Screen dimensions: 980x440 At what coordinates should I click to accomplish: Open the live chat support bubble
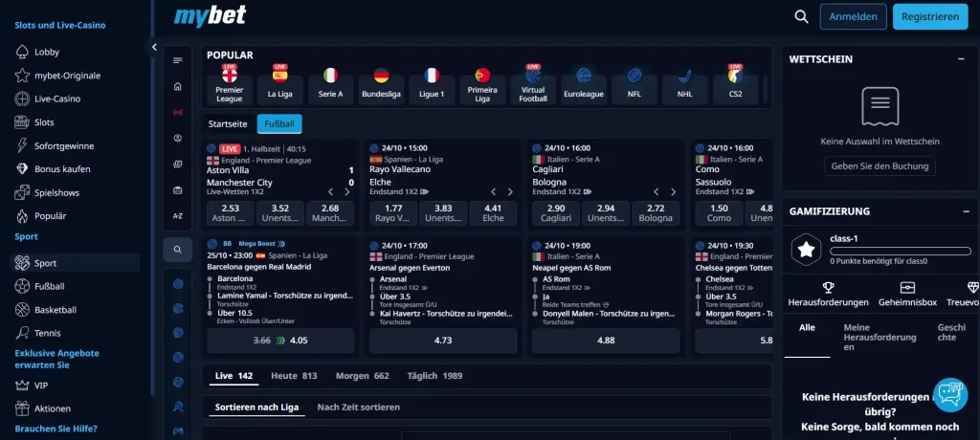[x=950, y=394]
